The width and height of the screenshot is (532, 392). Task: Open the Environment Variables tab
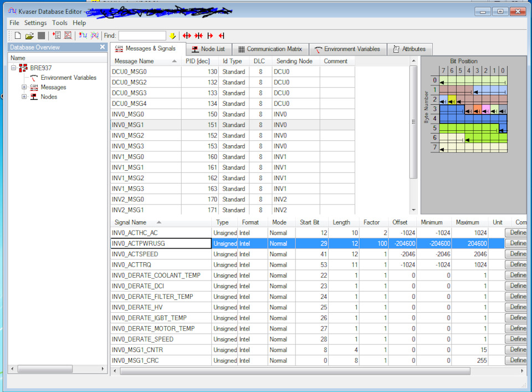[x=348, y=49]
